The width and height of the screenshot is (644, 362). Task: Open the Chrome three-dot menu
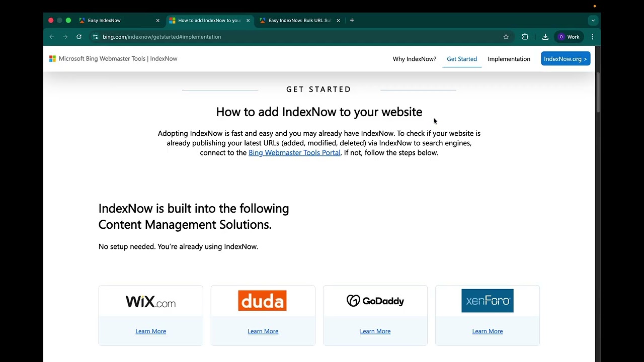coord(593,37)
